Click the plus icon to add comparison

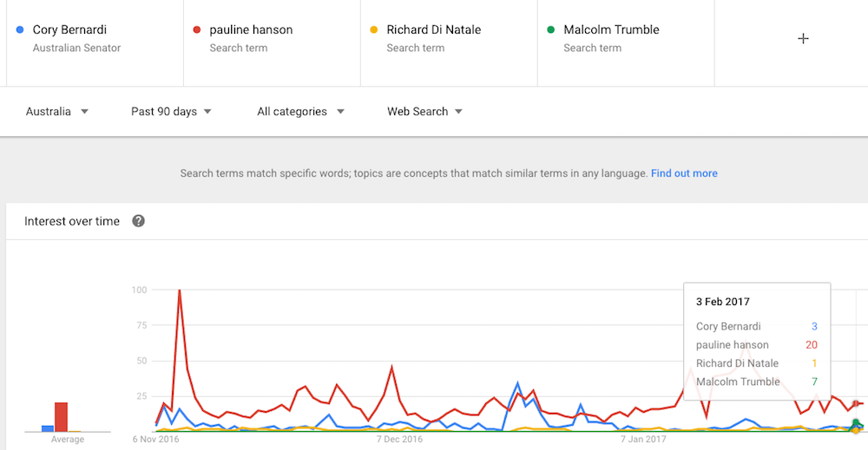pos(803,38)
